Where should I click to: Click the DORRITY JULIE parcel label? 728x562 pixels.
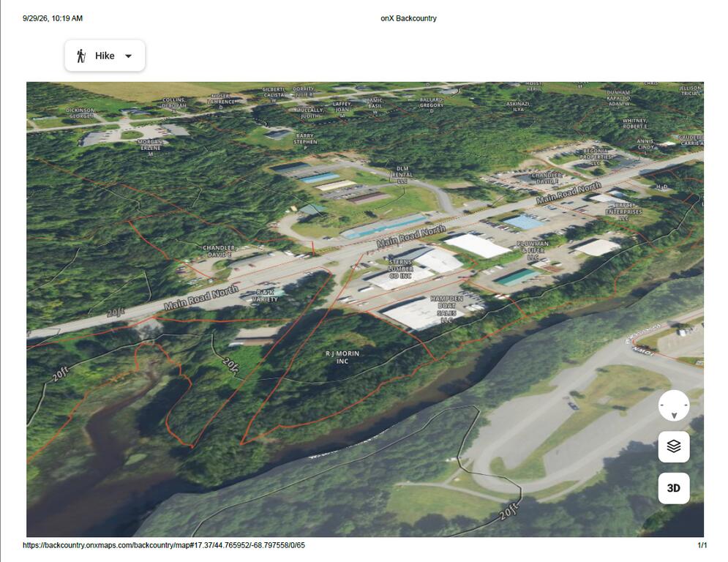[x=303, y=91]
